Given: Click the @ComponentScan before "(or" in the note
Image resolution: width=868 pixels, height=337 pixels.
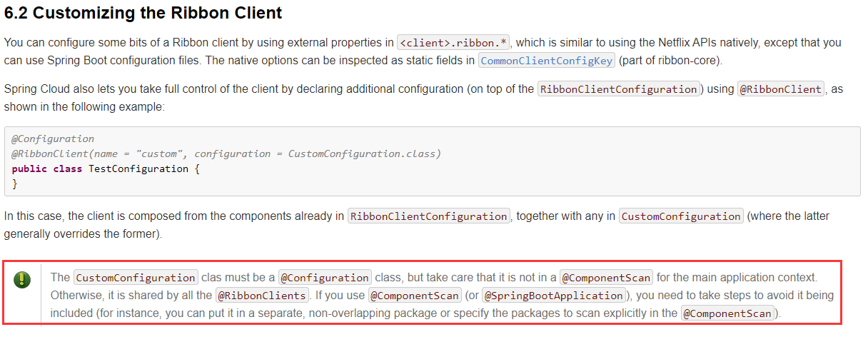Looking at the screenshot, I should 415,295.
